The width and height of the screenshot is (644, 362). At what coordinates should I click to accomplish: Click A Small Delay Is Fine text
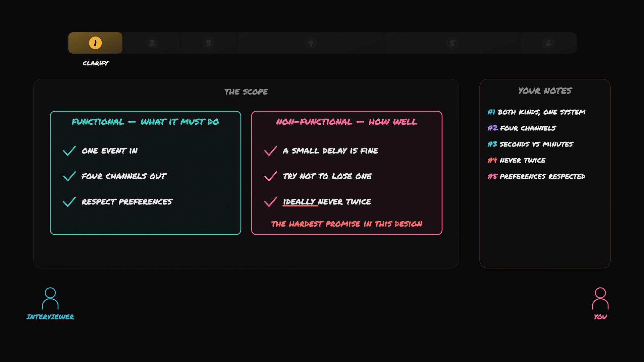(330, 151)
